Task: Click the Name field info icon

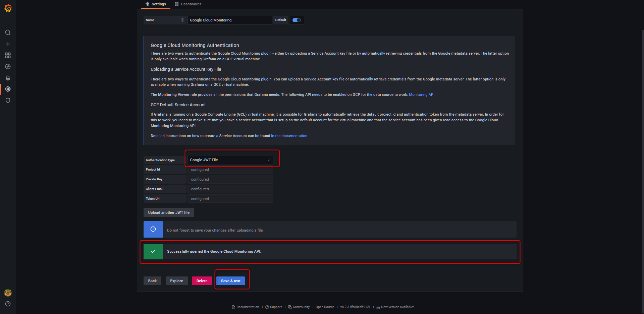Action: (x=182, y=20)
